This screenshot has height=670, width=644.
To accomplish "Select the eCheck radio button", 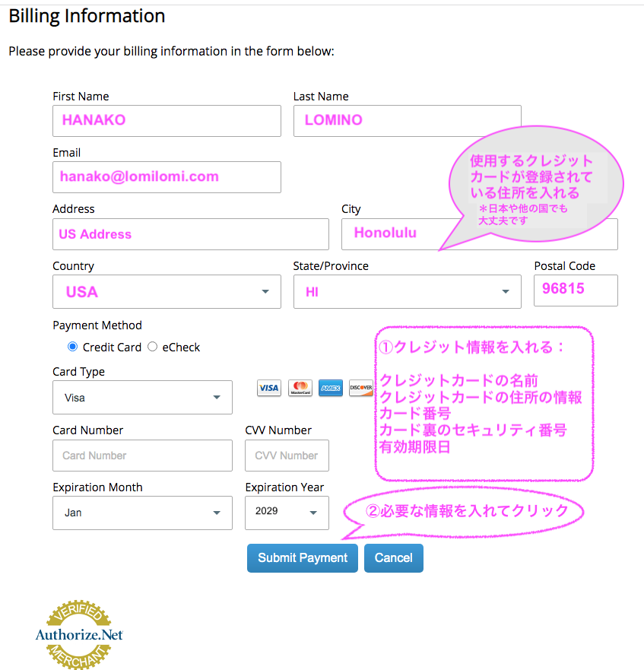I will [x=153, y=347].
